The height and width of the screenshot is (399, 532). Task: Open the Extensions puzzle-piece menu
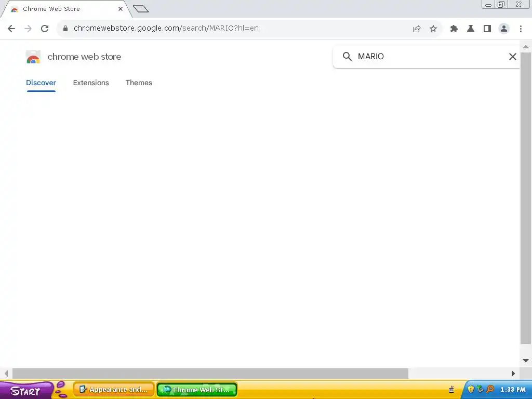coord(454,29)
